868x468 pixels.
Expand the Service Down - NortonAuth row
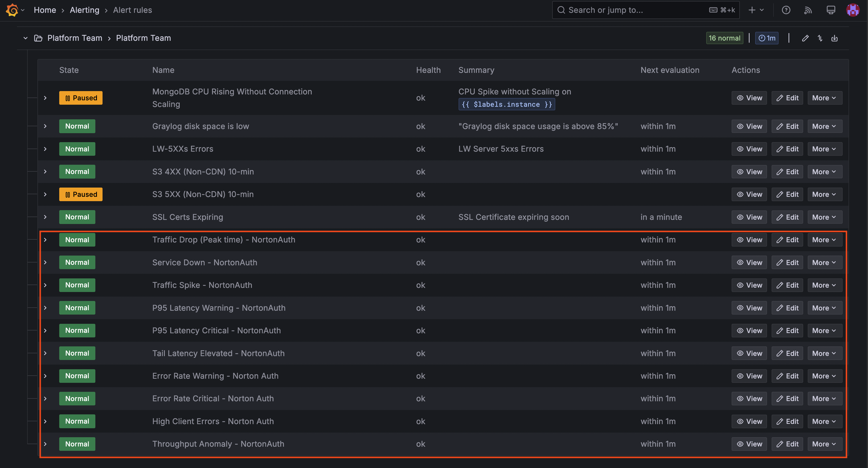pos(45,262)
